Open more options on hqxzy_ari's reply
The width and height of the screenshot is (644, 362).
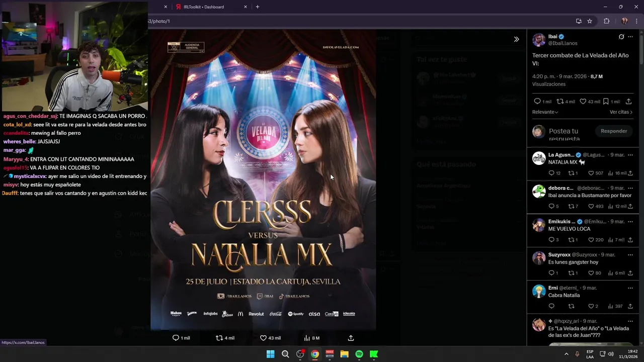click(x=630, y=321)
